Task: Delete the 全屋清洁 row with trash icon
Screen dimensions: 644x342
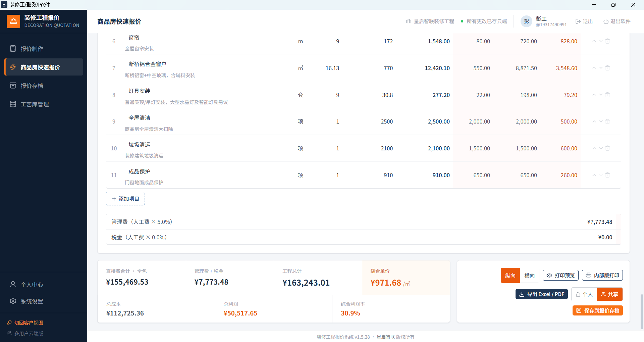Action: pyautogui.click(x=607, y=121)
